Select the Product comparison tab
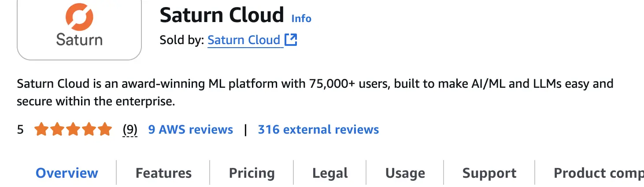The height and width of the screenshot is (187, 644). pos(598,173)
